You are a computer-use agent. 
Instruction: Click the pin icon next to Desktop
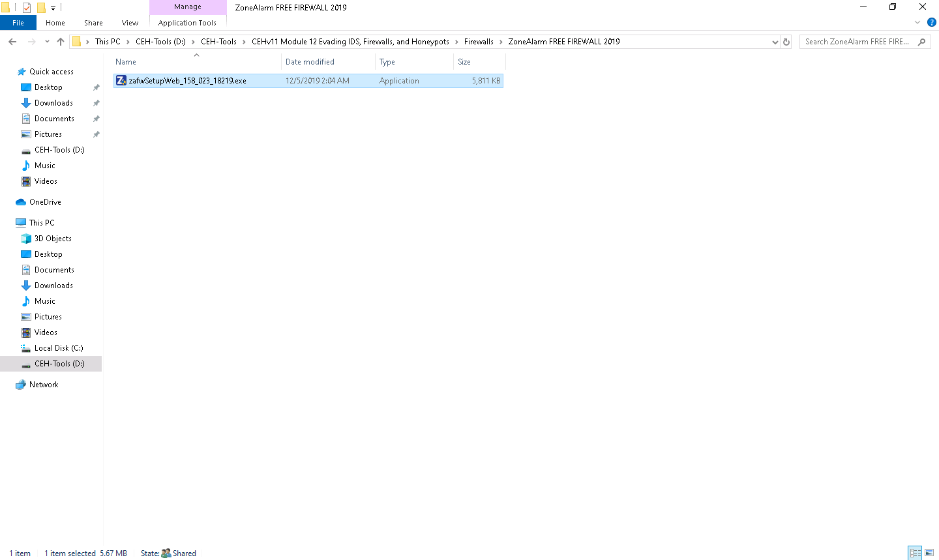point(97,87)
